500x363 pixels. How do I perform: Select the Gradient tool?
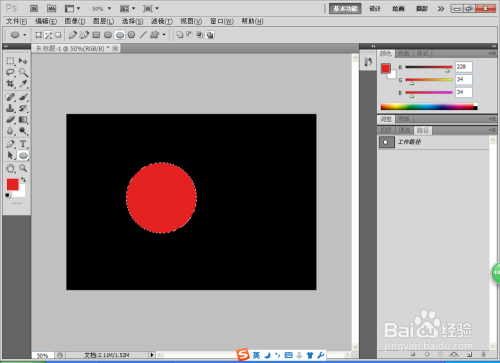coord(23,119)
